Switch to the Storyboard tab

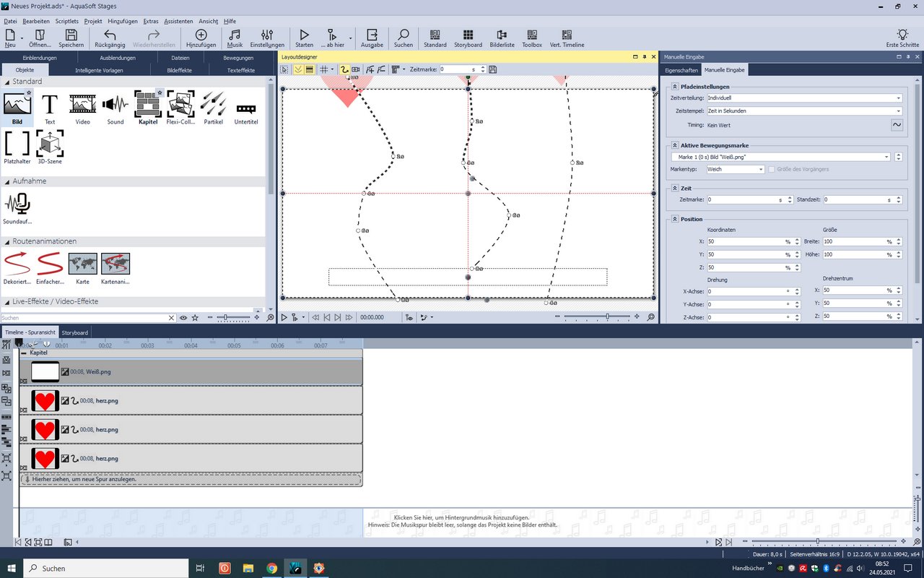(x=74, y=332)
